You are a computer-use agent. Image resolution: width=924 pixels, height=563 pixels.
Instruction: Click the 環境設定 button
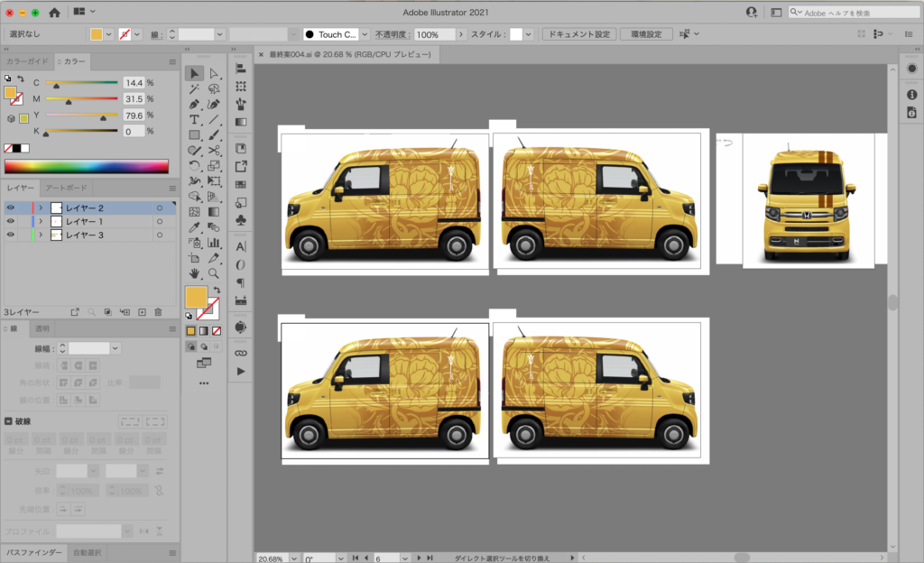646,34
